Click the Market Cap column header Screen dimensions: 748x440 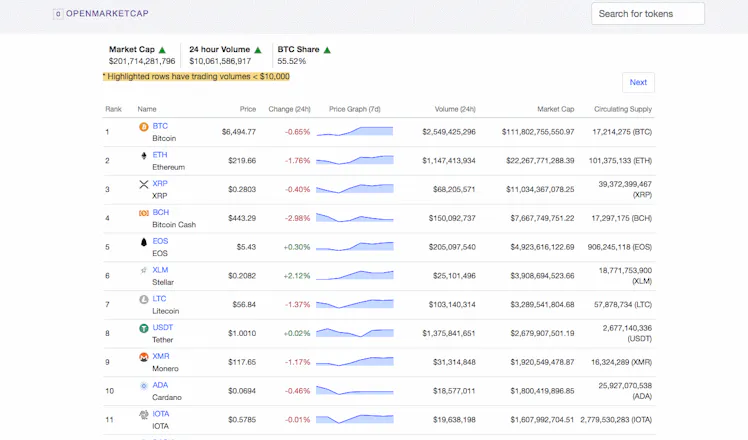556,109
